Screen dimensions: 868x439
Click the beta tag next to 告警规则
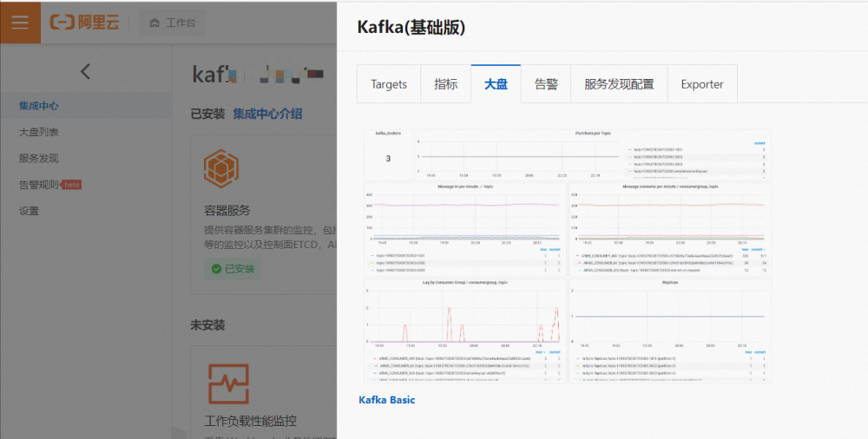(71, 185)
